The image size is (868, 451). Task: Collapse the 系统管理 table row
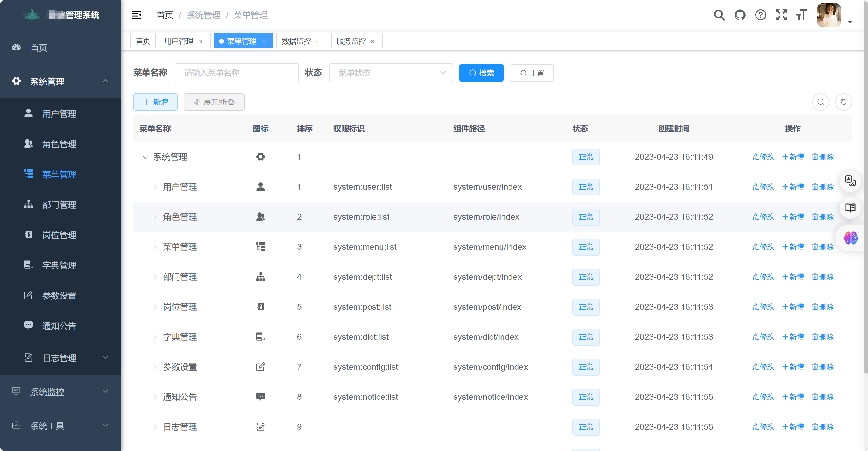(145, 157)
